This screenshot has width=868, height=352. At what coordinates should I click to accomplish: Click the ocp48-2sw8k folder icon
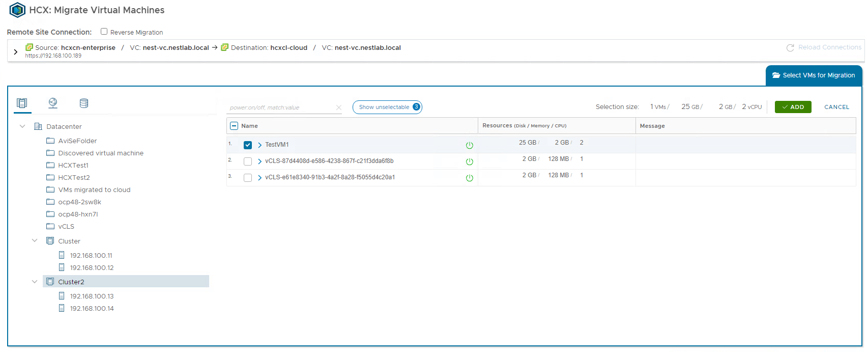coord(50,202)
